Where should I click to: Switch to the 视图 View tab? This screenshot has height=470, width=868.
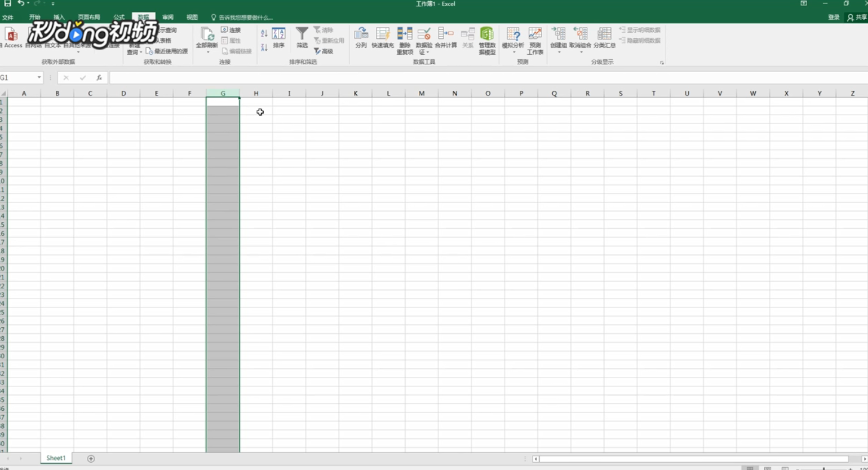pos(192,17)
